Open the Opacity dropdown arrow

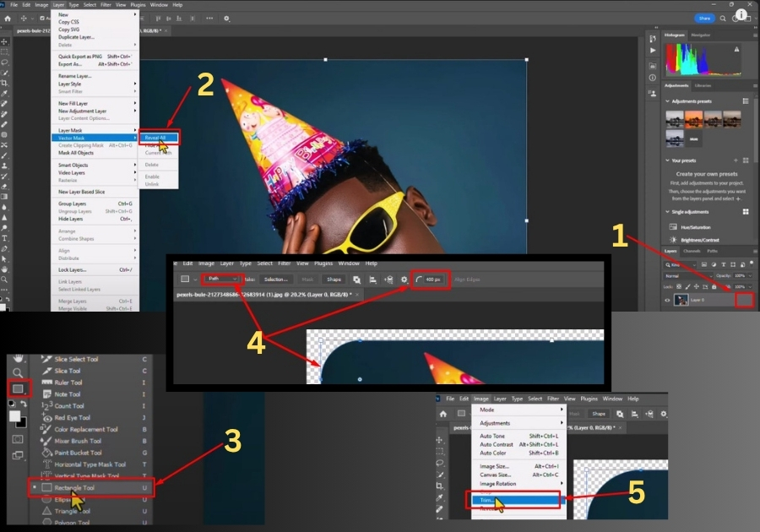(x=750, y=275)
